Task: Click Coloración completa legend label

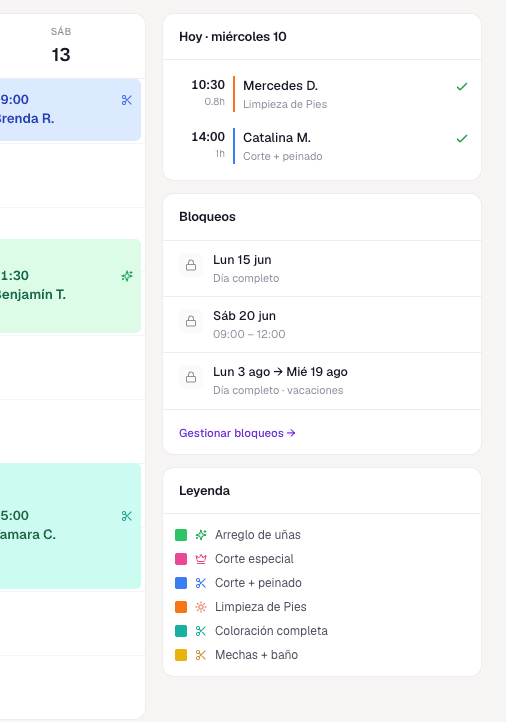Action: [x=271, y=630]
